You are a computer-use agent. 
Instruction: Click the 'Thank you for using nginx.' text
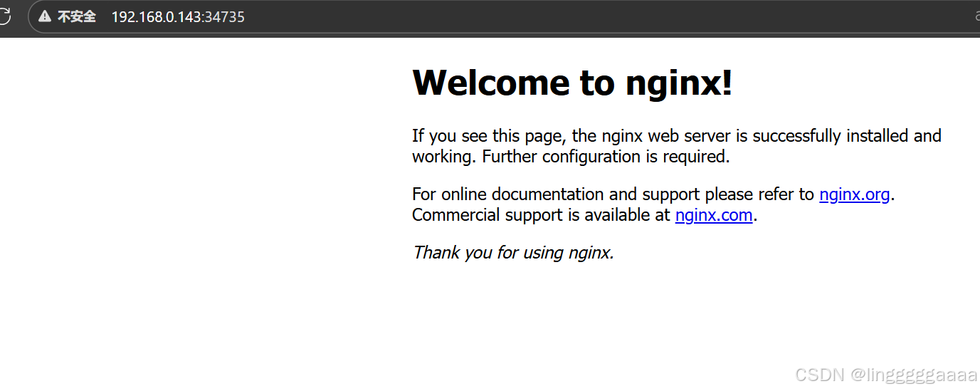(x=513, y=252)
